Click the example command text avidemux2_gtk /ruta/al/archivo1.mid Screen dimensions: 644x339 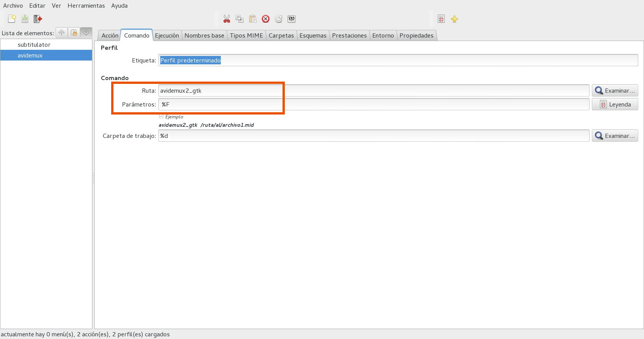(206, 125)
